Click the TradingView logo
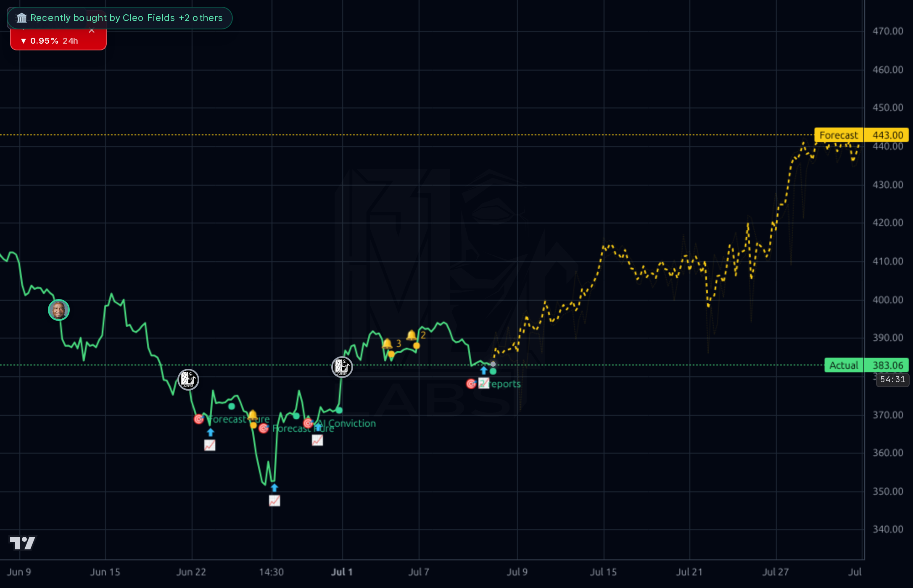This screenshot has height=588, width=913. (23, 543)
